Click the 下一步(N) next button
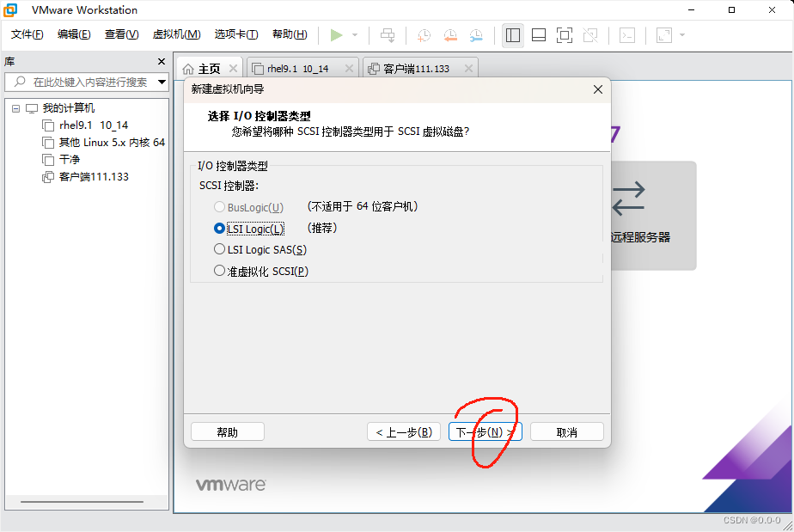Image resolution: width=794 pixels, height=532 pixels. [486, 432]
